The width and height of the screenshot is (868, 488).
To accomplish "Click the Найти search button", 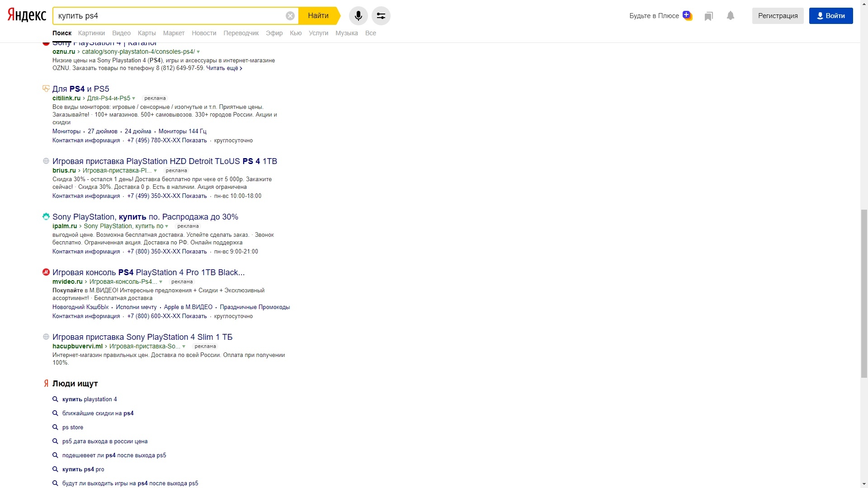I will click(x=318, y=16).
